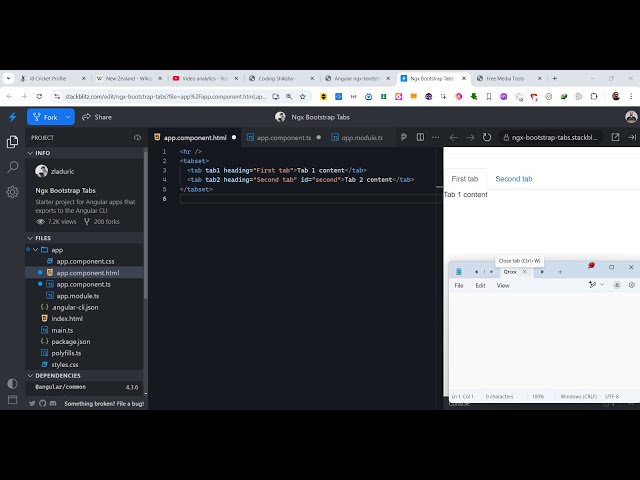Open the Search panel in StackBlitz sidebar
The image size is (640, 480).
[x=12, y=167]
